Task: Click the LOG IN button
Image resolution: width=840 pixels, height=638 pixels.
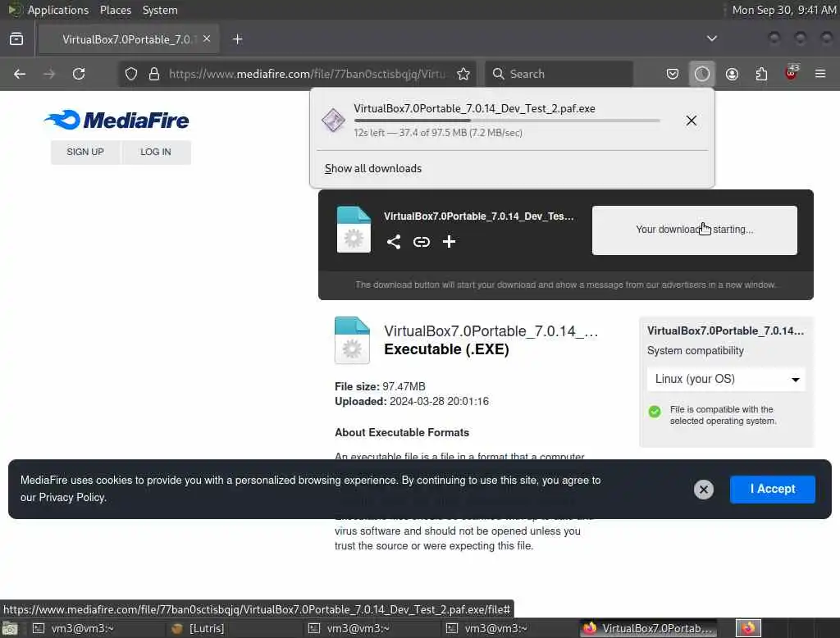Action: pyautogui.click(x=156, y=153)
